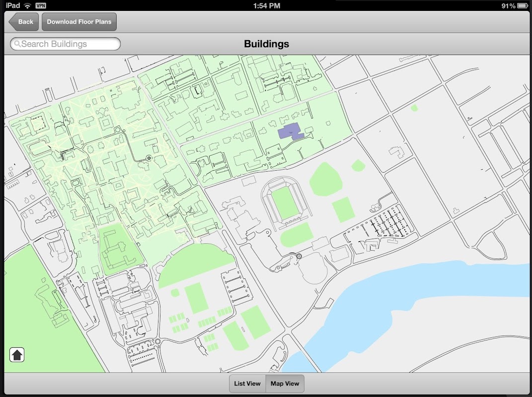Tap the Buildings title text

(x=266, y=44)
